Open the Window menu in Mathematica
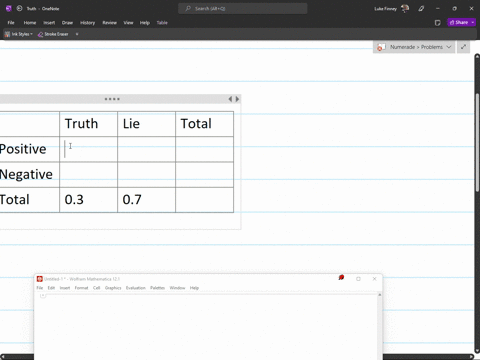480x360 pixels. click(177, 288)
